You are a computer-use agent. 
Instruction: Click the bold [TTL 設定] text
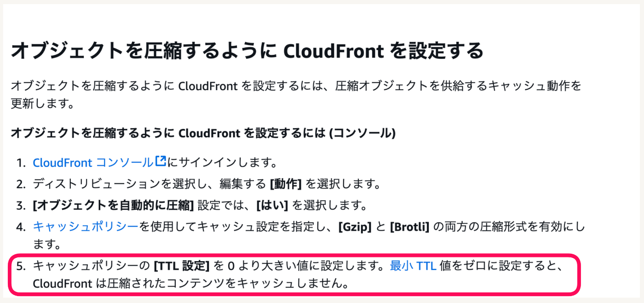click(182, 266)
